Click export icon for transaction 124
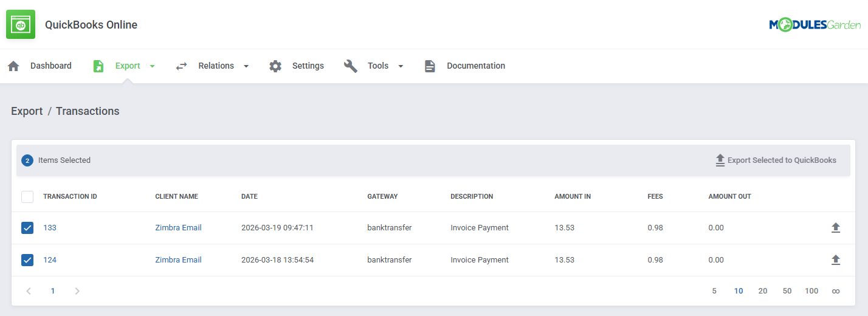This screenshot has width=868, height=316. [836, 260]
